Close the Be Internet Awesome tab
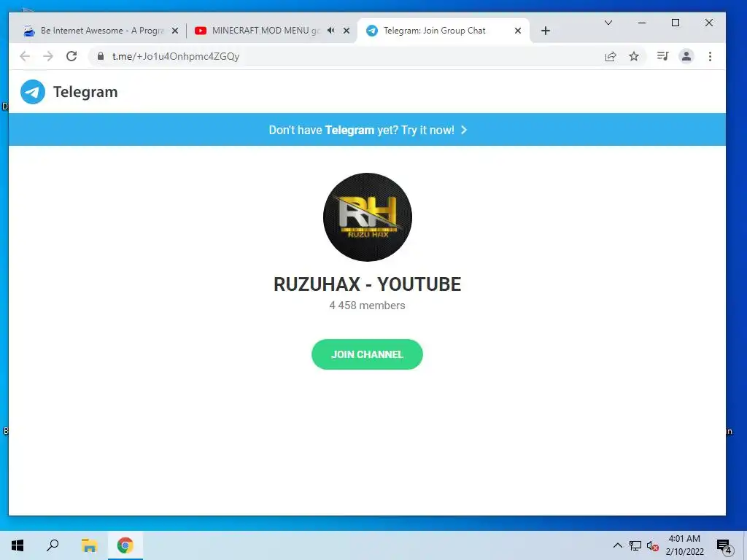Viewport: 747px width, 560px height. tap(175, 31)
